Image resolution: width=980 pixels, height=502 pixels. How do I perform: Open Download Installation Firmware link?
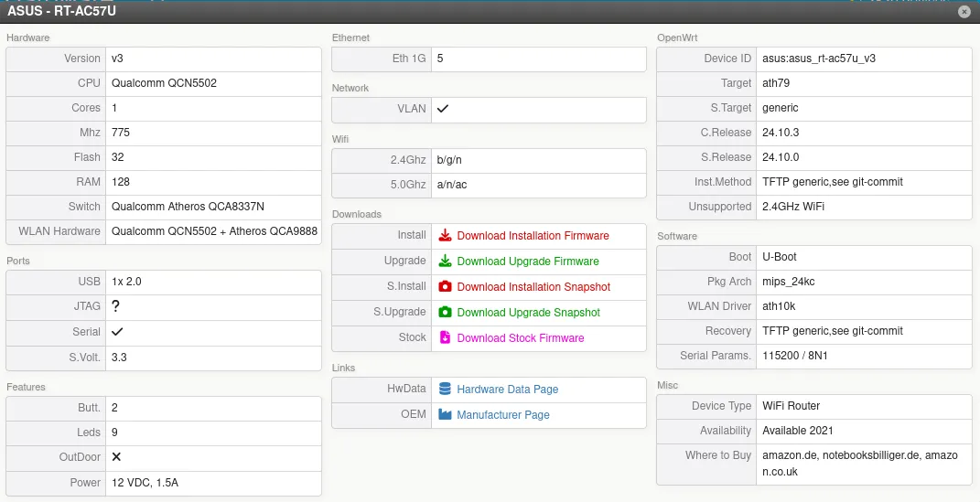[x=533, y=236]
